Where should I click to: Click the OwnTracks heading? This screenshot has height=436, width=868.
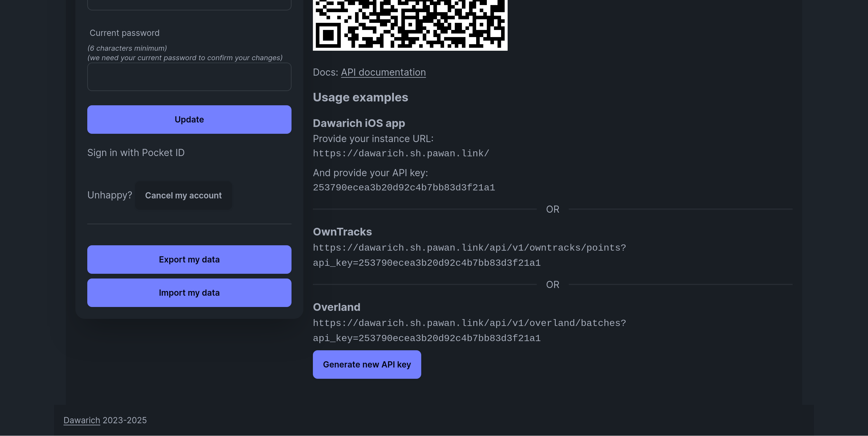coord(342,231)
